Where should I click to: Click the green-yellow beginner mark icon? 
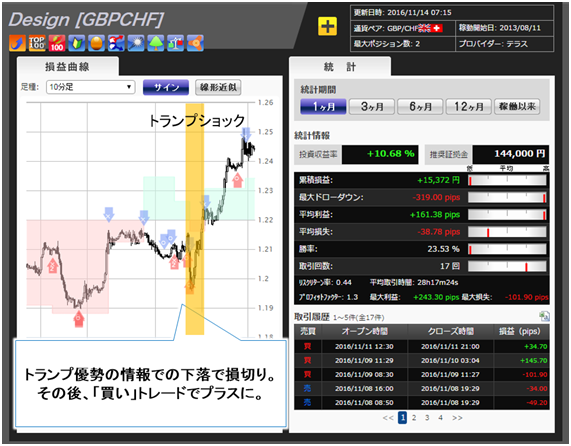[76, 43]
